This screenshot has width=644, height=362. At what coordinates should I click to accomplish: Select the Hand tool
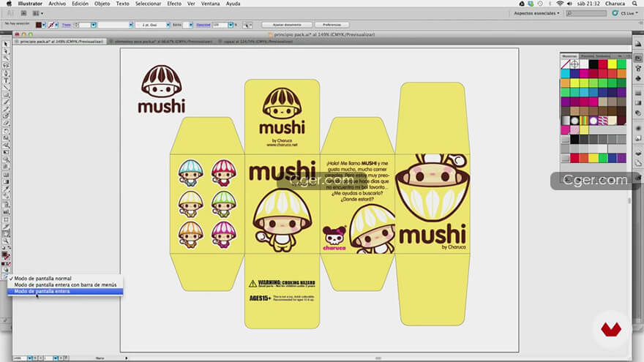(x=6, y=234)
